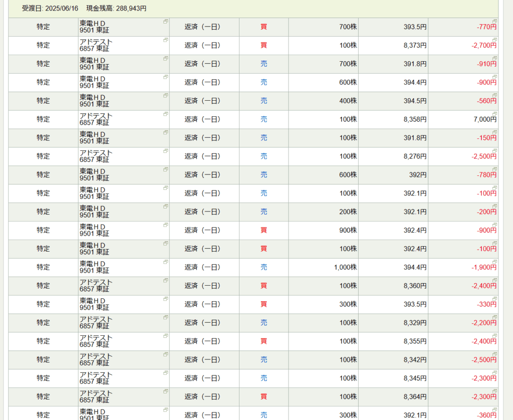Viewport: 513px width, 420px height.
Task: Open popup icon beside アドテスト in 8,276円 row
Action: (165, 151)
